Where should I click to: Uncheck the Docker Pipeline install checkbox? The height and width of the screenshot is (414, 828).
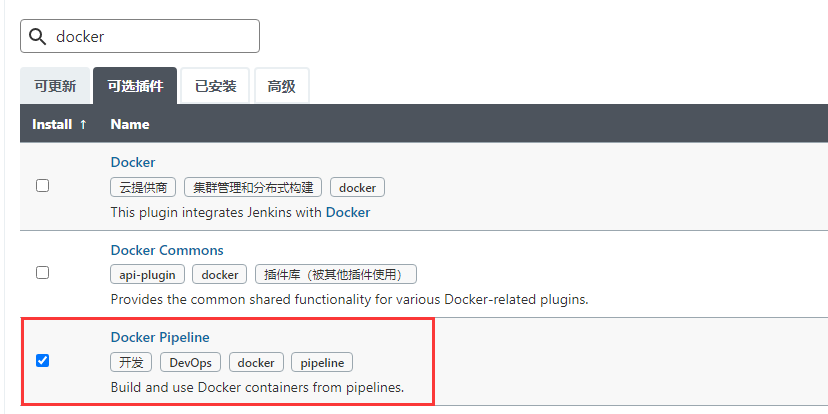42,361
